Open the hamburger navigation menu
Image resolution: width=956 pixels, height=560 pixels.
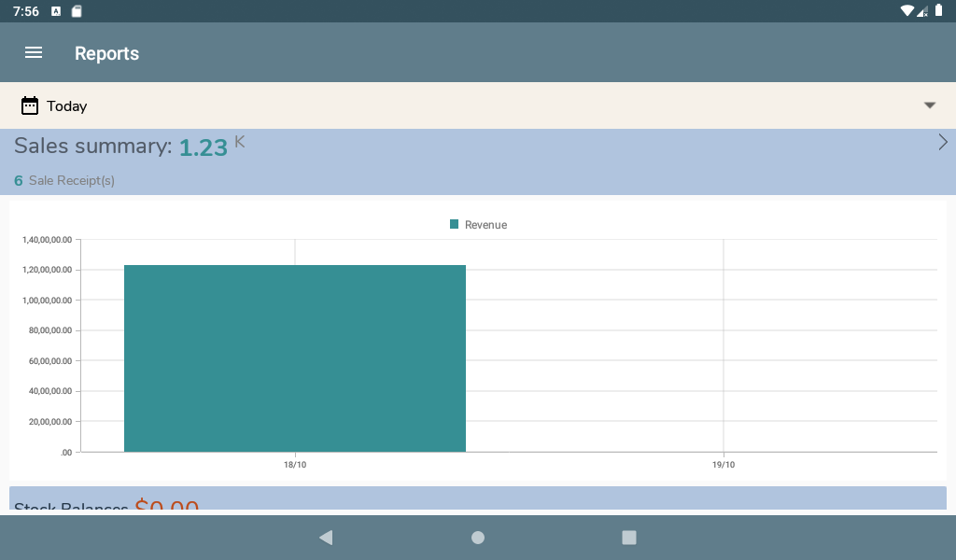pos(34,53)
